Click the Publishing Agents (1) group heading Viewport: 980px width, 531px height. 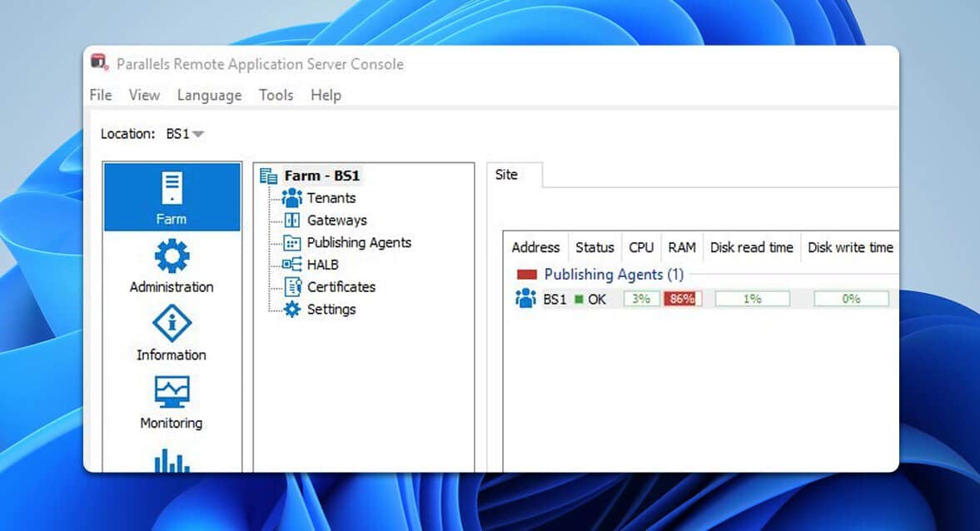click(x=614, y=275)
